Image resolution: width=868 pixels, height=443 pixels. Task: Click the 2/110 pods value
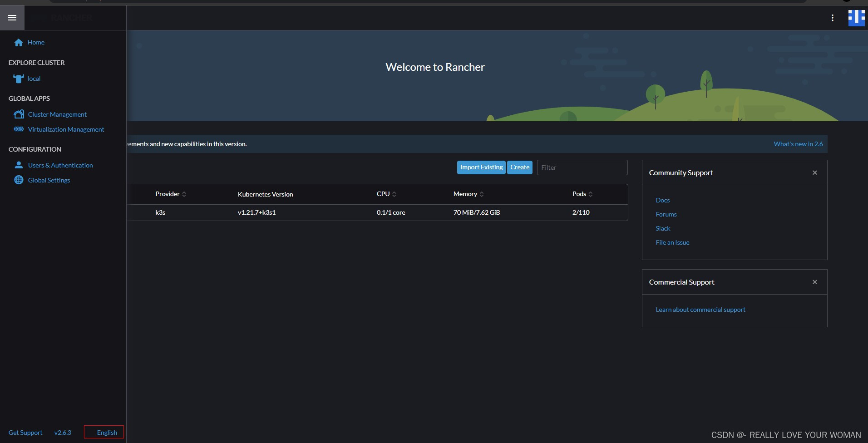pyautogui.click(x=581, y=212)
